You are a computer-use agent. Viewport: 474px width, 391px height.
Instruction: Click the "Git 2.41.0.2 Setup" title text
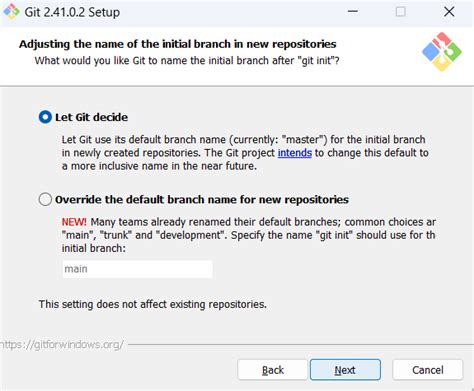(x=72, y=12)
